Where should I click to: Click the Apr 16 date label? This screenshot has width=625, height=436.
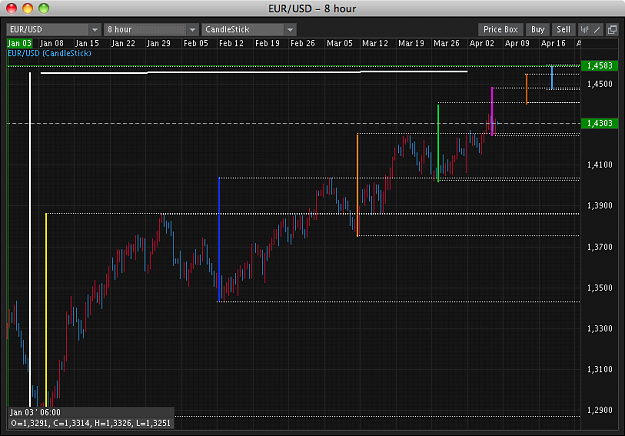(553, 43)
